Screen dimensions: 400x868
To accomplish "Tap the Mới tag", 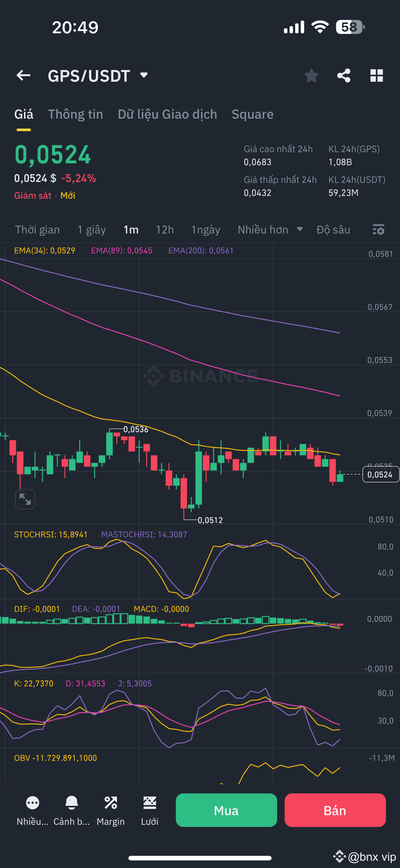I will 68,195.
